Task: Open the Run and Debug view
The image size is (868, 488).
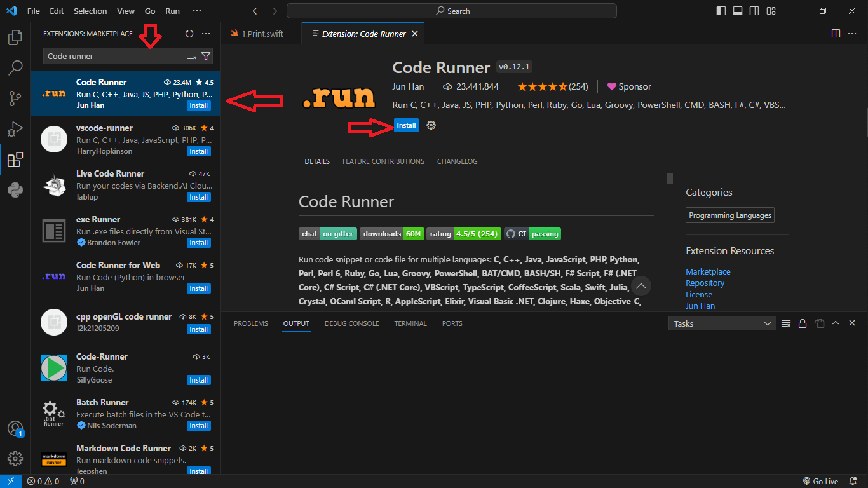Action: (x=15, y=129)
